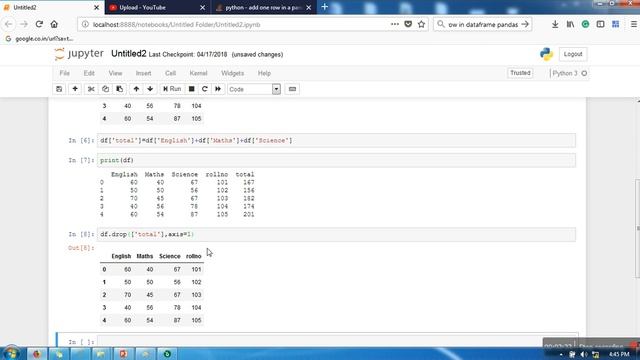
Task: Toggle the Firefox sidebar icon
Action: click(600, 24)
